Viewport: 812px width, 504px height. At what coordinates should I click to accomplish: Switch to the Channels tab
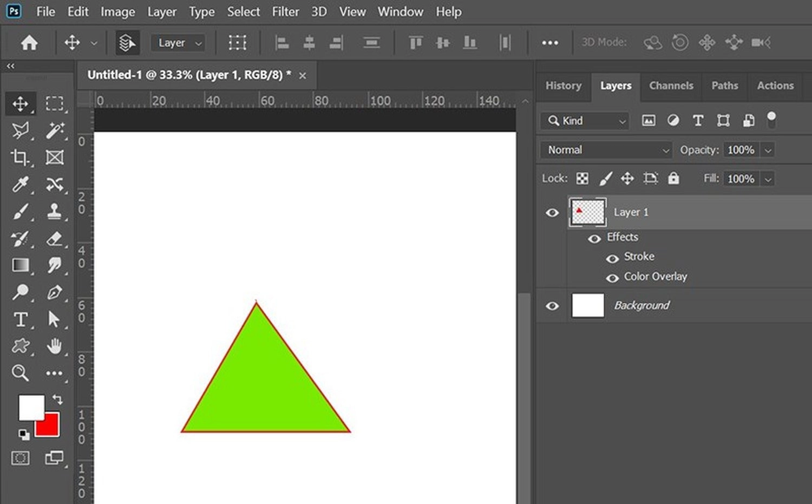[x=671, y=86]
